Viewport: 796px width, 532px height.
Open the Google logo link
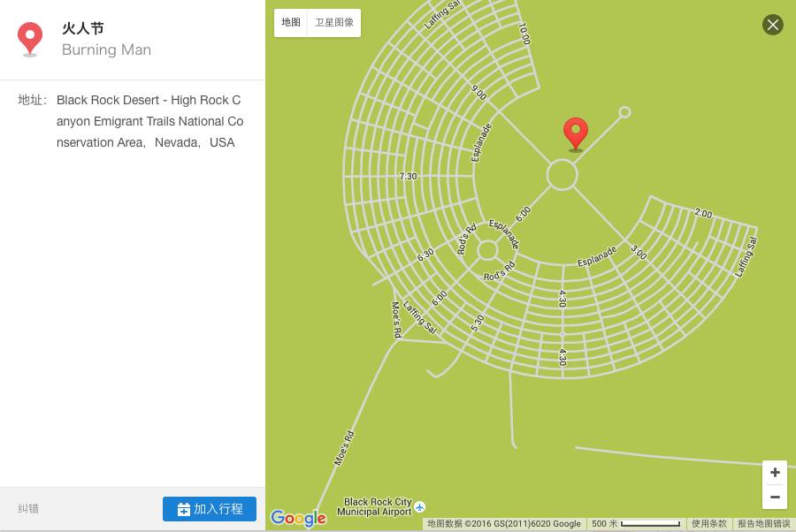(x=299, y=518)
